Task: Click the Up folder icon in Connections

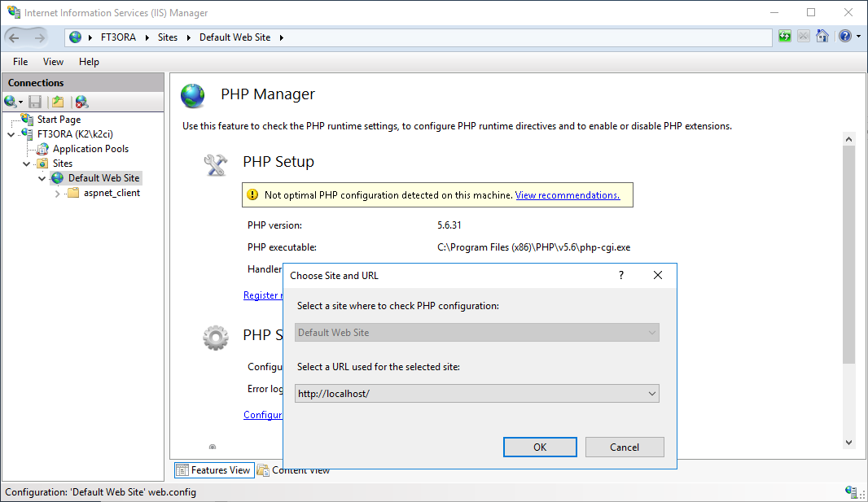Action: (58, 102)
